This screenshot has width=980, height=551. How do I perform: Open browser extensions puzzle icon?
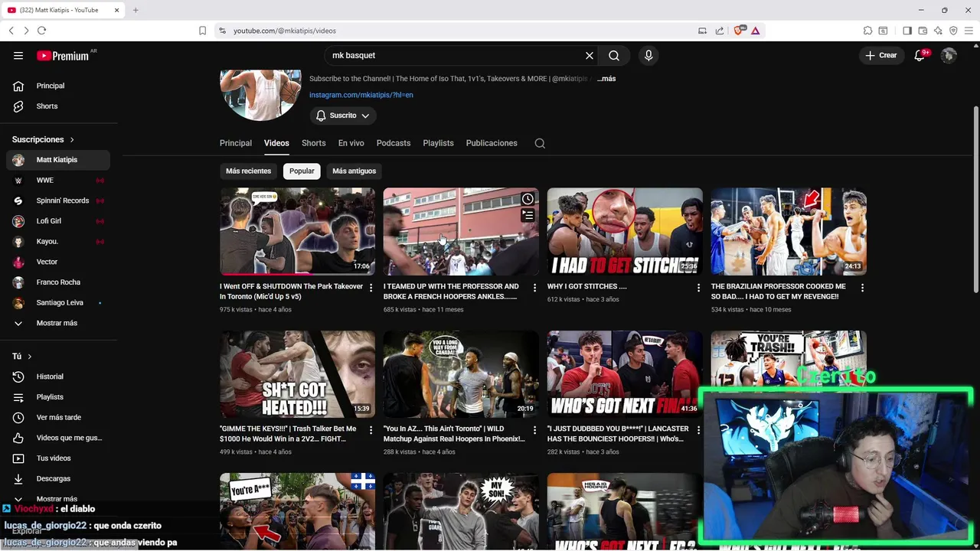point(867,31)
